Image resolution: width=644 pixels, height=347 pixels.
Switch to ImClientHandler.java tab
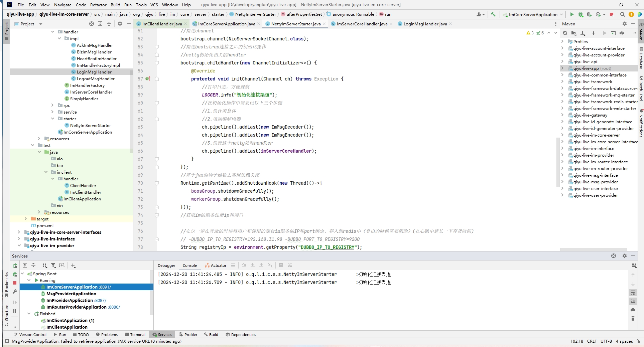(x=162, y=24)
